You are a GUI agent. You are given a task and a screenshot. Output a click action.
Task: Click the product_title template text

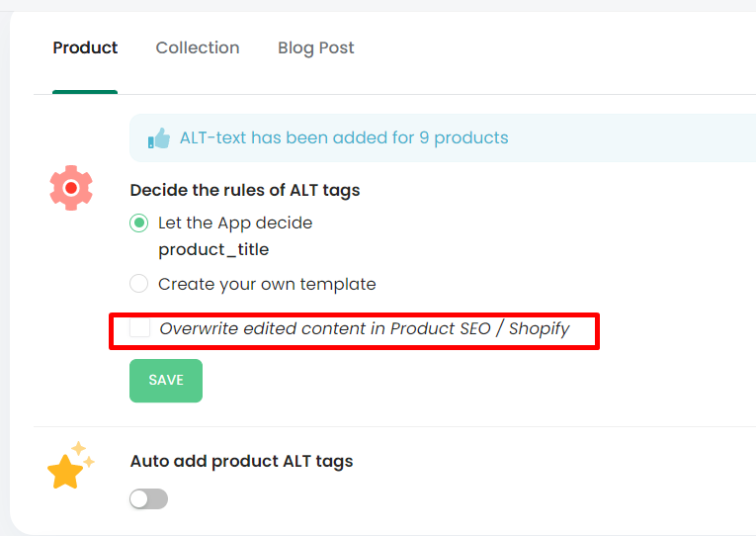pos(213,249)
